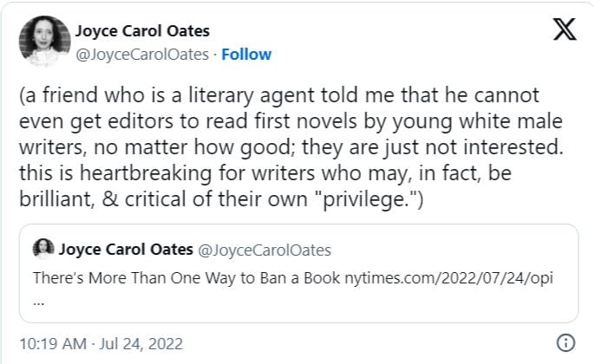
Task: Click the @JoyceCarolOates handle inside quoted tweet
Action: 264,250
